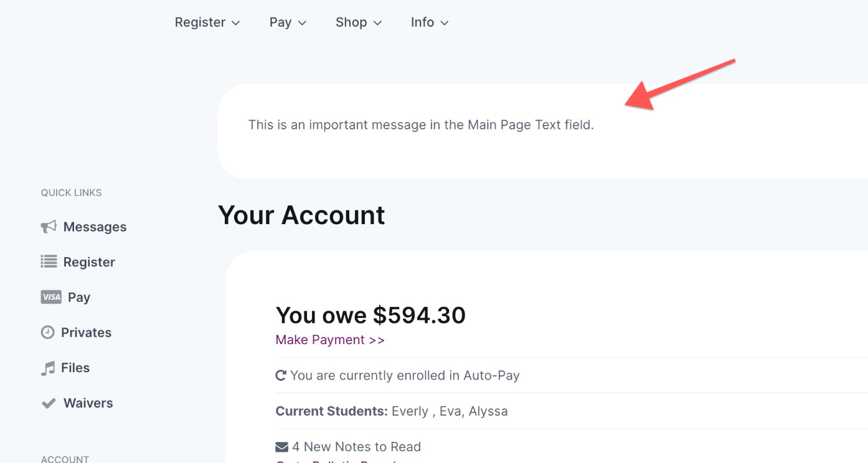Click the clock icon beside Privates

pos(48,332)
